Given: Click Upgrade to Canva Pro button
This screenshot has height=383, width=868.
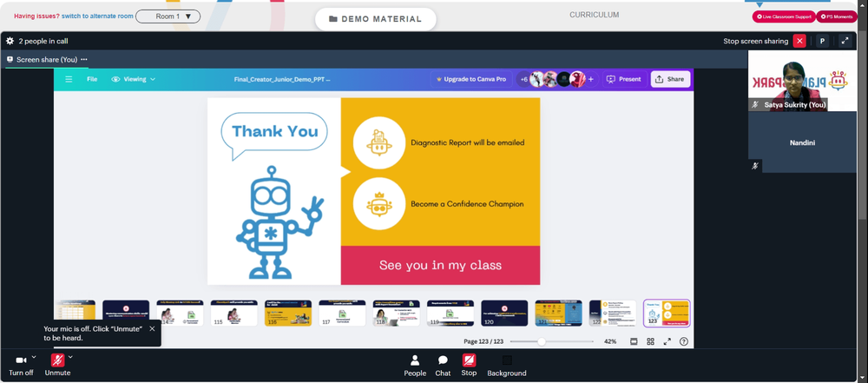Looking at the screenshot, I should pyautogui.click(x=471, y=79).
